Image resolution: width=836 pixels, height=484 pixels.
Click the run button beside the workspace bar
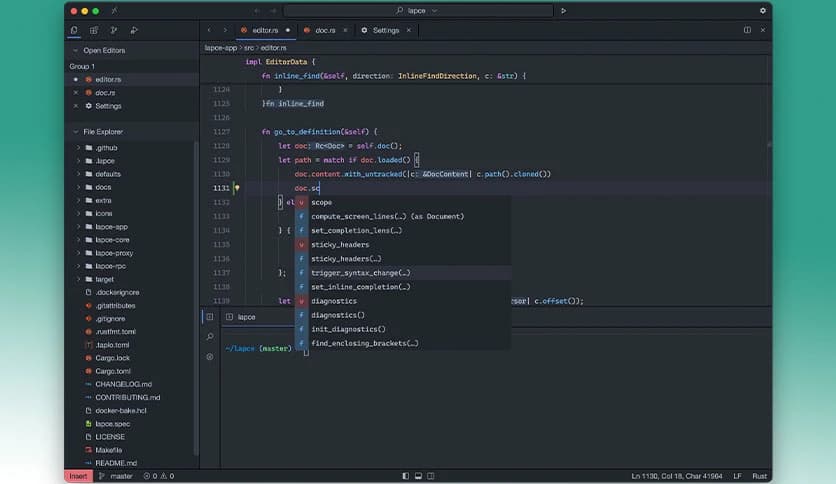[563, 10]
